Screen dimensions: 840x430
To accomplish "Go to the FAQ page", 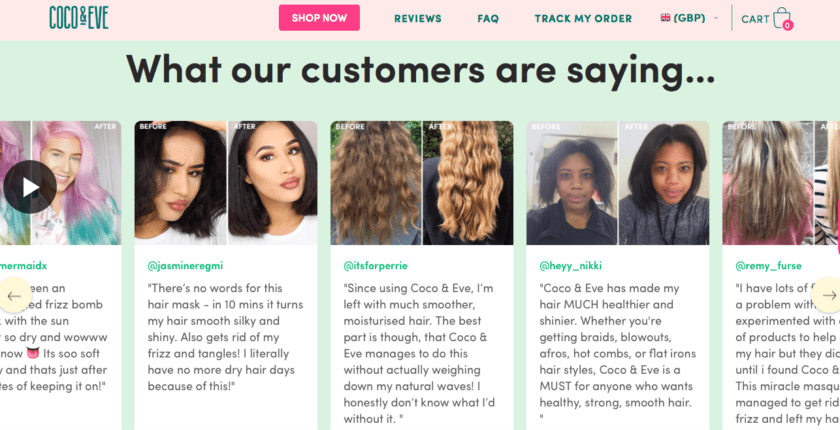I will click(488, 19).
